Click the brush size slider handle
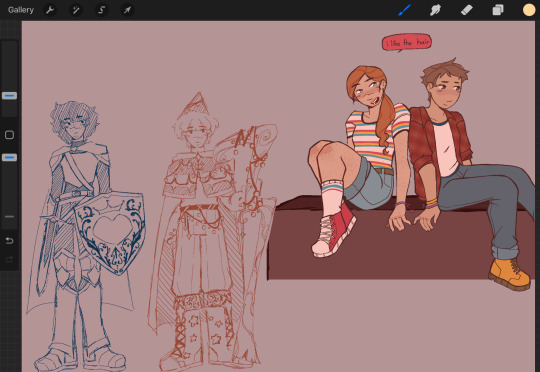 [x=9, y=95]
